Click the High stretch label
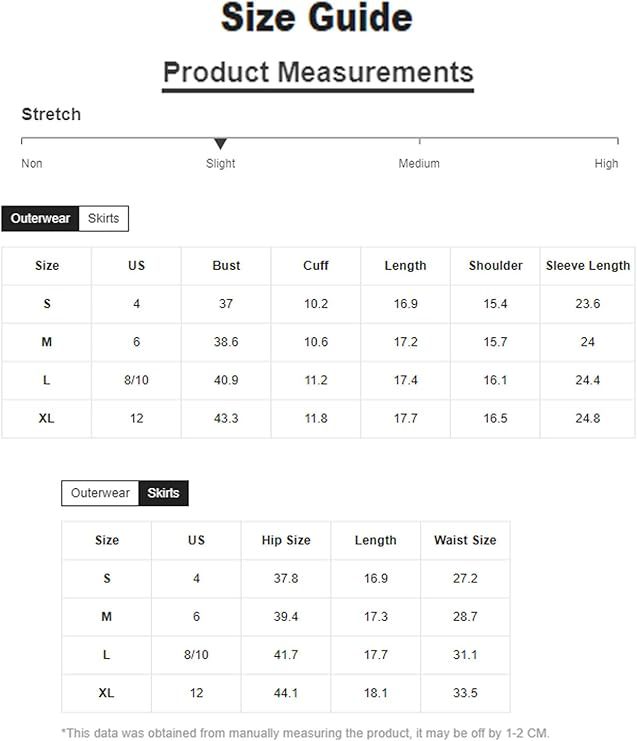This screenshot has height=741, width=637. pos(606,164)
